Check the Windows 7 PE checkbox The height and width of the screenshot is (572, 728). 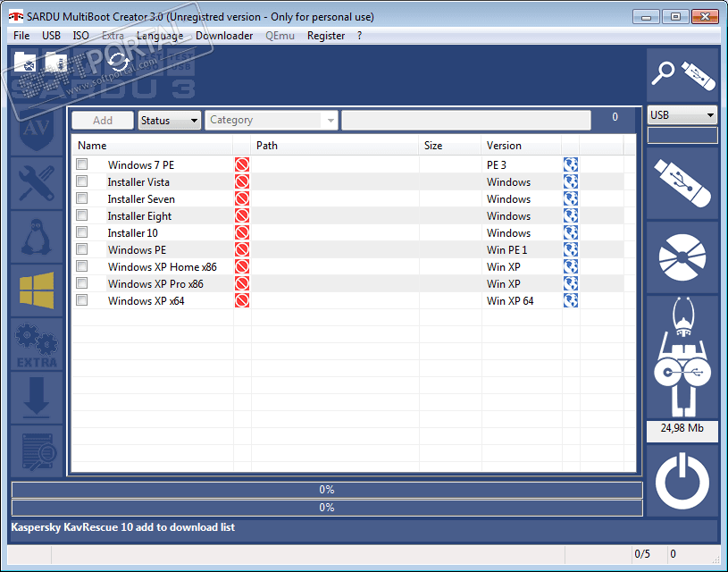tap(82, 164)
